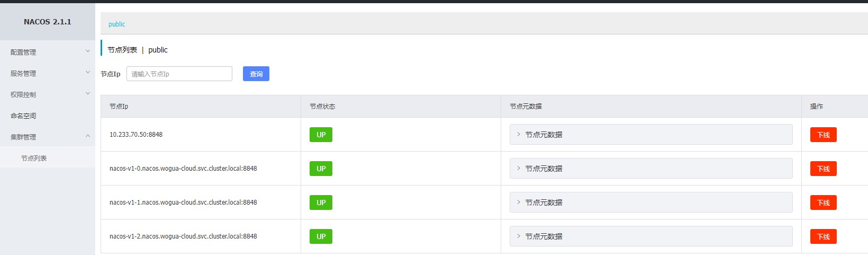Expand the 服务管理 sidebar menu chevron
The image size is (868, 255).
pos(88,73)
